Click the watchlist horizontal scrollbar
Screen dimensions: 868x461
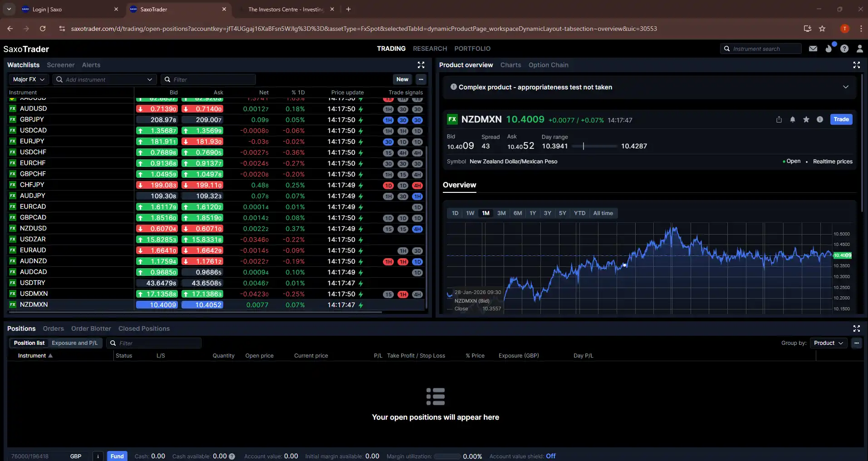[195, 312]
